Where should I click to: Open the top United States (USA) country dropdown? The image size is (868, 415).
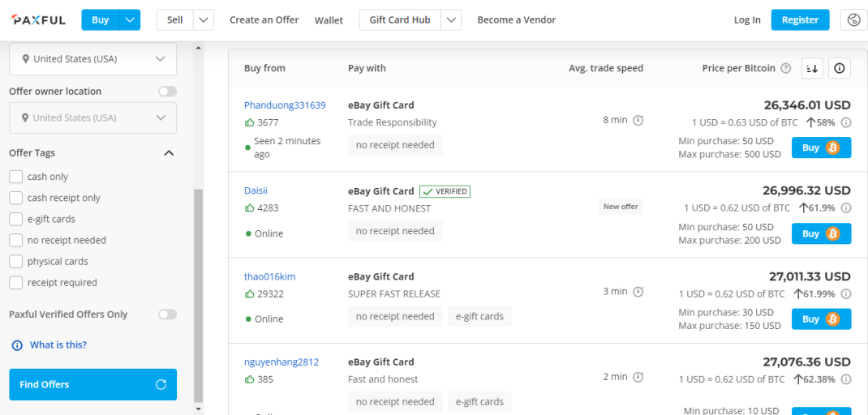click(93, 58)
